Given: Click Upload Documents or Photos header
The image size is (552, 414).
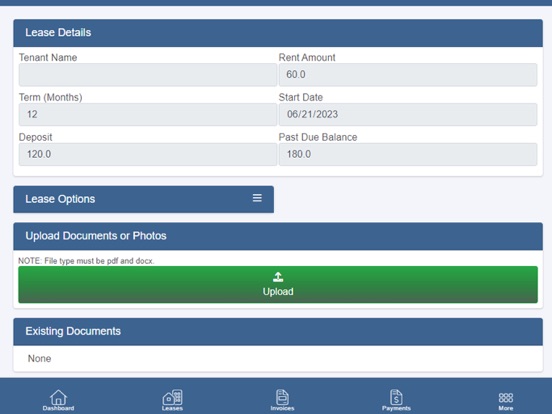Looking at the screenshot, I should (278, 236).
